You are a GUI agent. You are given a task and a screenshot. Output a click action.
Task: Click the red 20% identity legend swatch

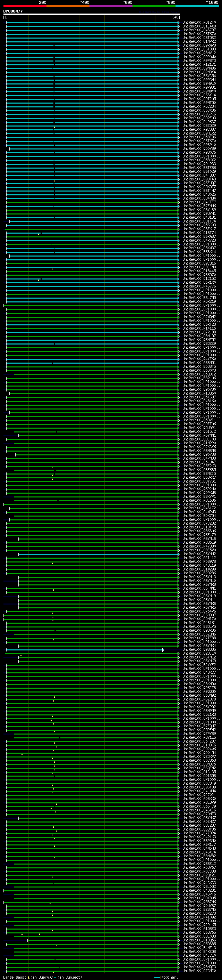coord(25,6)
